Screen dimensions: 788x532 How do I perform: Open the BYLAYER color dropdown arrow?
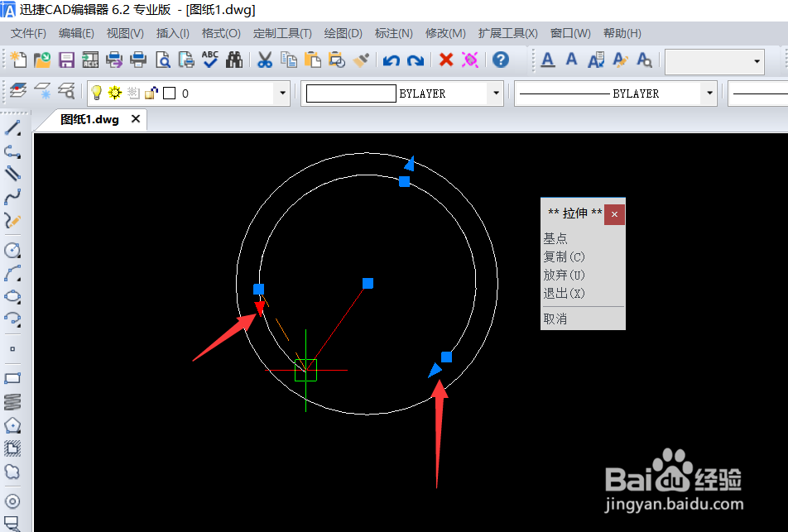click(496, 93)
